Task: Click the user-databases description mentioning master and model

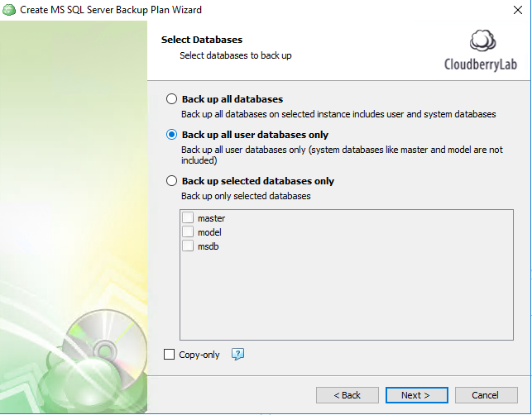Action: pos(342,155)
